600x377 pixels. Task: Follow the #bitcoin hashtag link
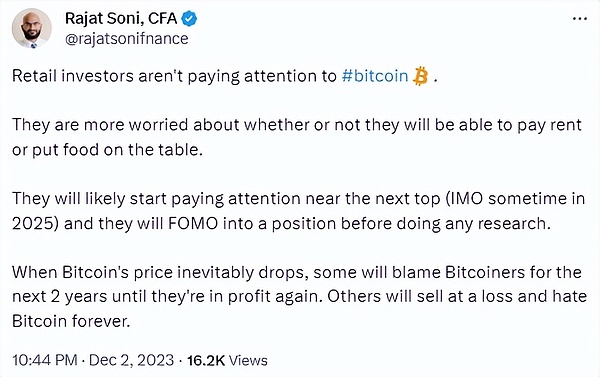[375, 76]
